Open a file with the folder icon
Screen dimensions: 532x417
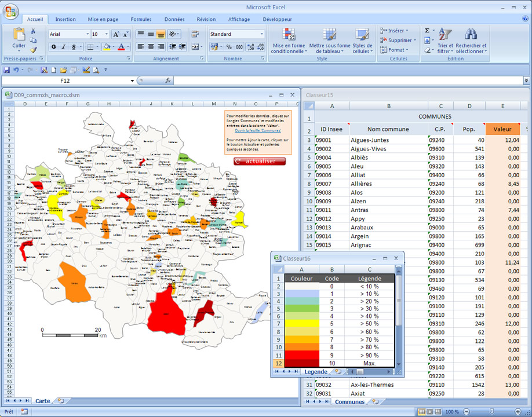click(x=63, y=70)
